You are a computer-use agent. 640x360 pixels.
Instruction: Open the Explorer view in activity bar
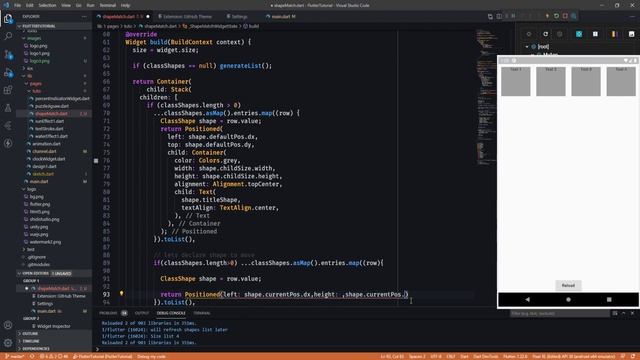tap(8, 19)
